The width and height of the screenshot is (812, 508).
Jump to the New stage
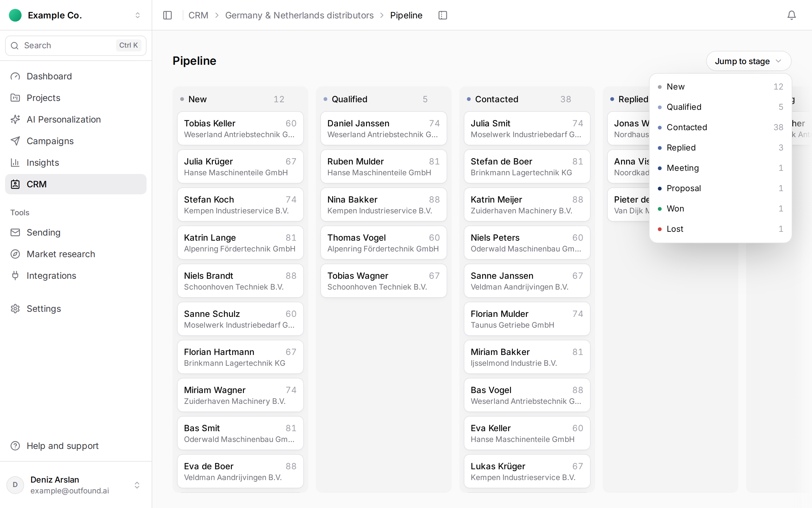[720, 87]
